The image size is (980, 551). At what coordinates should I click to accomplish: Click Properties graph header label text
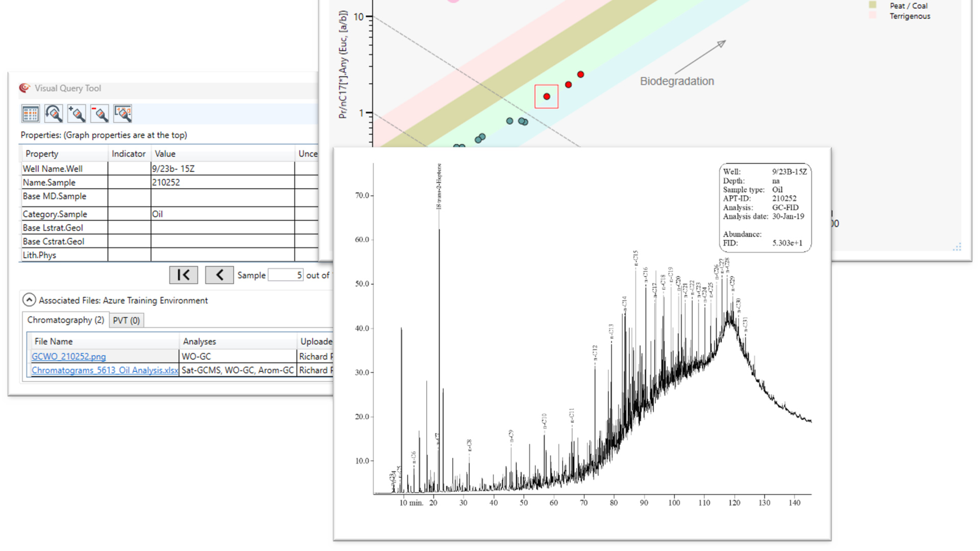coord(104,135)
